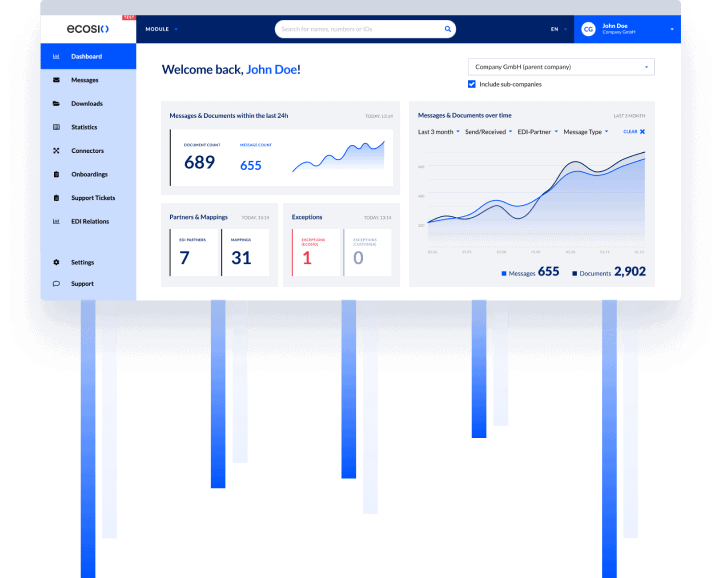Focus the names, numbers or IDs search field
The image size is (721, 578).
(360, 29)
